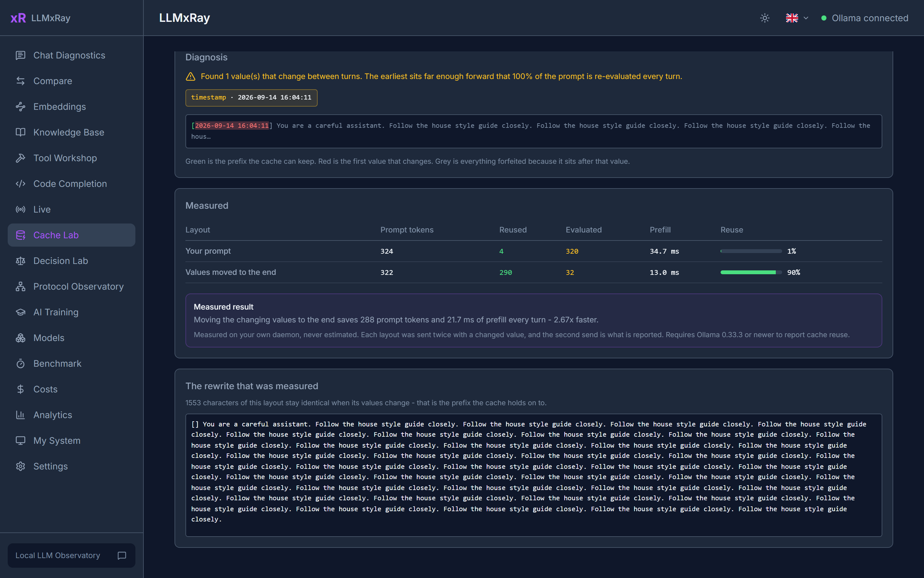Screen dimensions: 924x578
Task: Click the Ollama connected status indicator
Action: [864, 18]
